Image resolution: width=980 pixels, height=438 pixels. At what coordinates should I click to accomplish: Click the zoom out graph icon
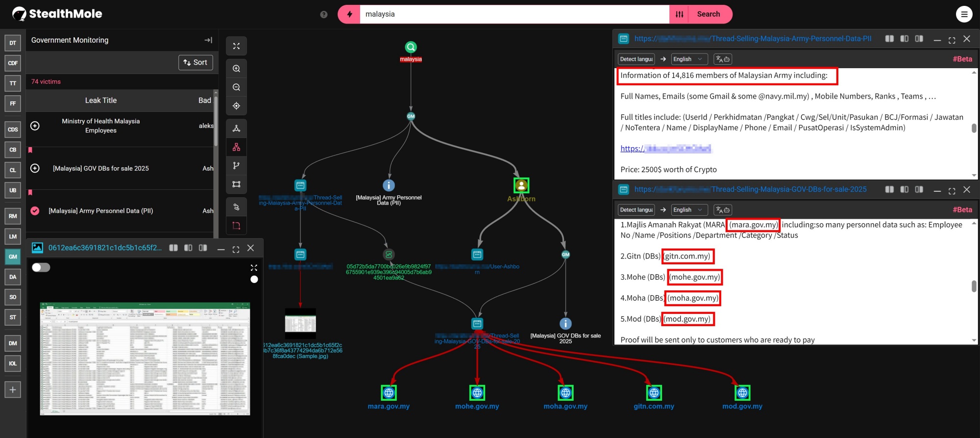[236, 87]
